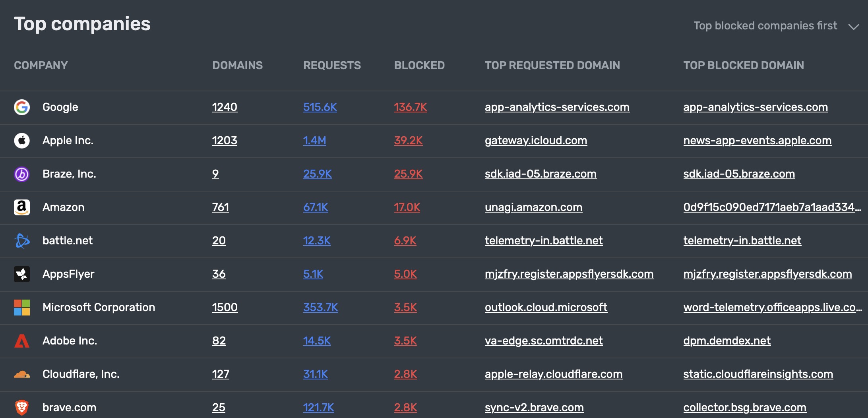This screenshot has width=868, height=418.
Task: Open Adobe's 82 domains link
Action: point(219,341)
